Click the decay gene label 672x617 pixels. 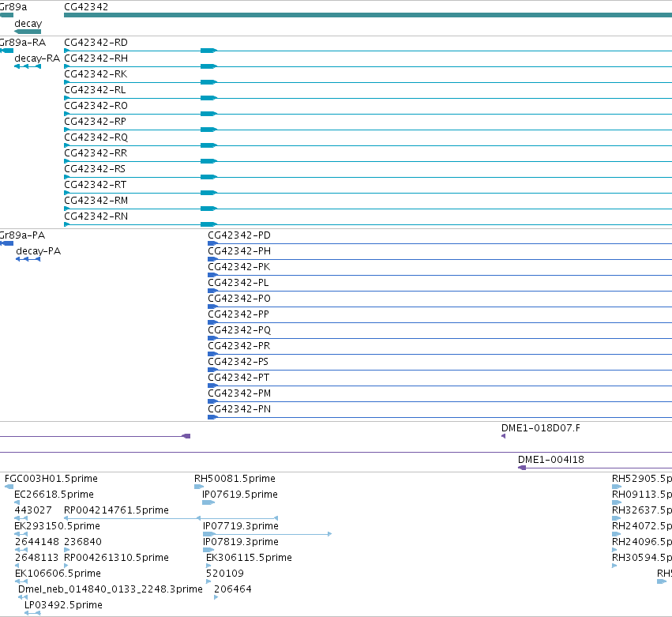pos(28,24)
